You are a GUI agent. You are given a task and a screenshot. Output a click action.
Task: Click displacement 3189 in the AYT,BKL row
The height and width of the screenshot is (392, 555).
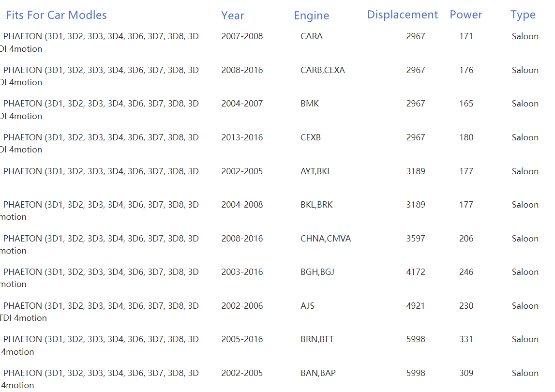point(416,171)
